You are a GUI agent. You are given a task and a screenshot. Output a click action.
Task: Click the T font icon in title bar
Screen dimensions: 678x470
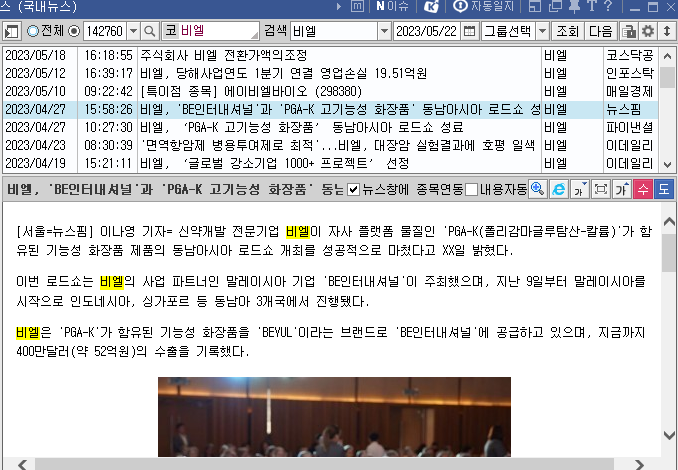[x=591, y=6]
